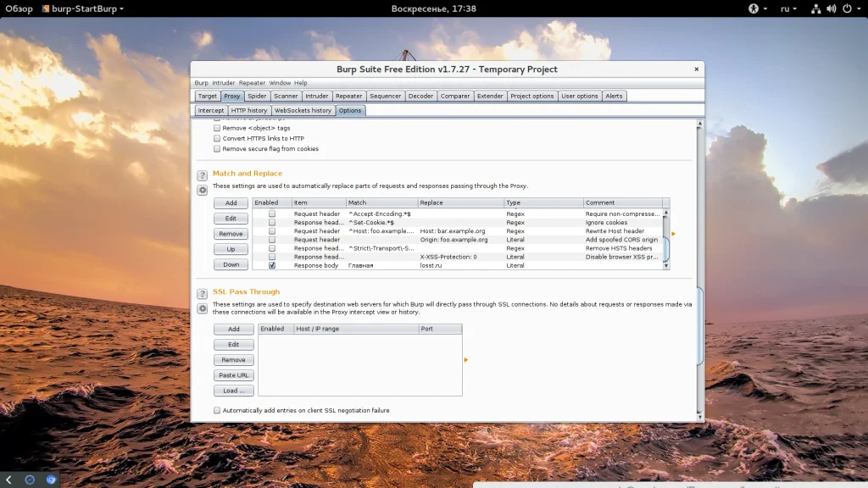
Task: Enable Convert HTTPS links to HTTP
Action: point(216,138)
